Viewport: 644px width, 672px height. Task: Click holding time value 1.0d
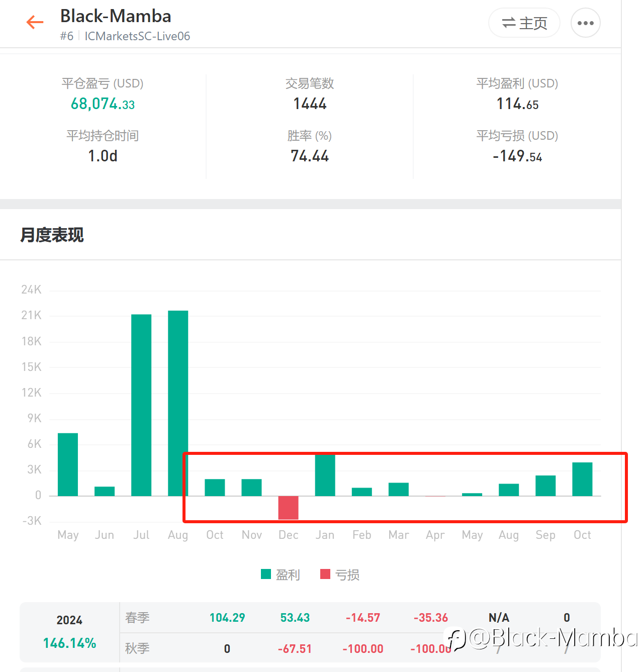pyautogui.click(x=103, y=156)
